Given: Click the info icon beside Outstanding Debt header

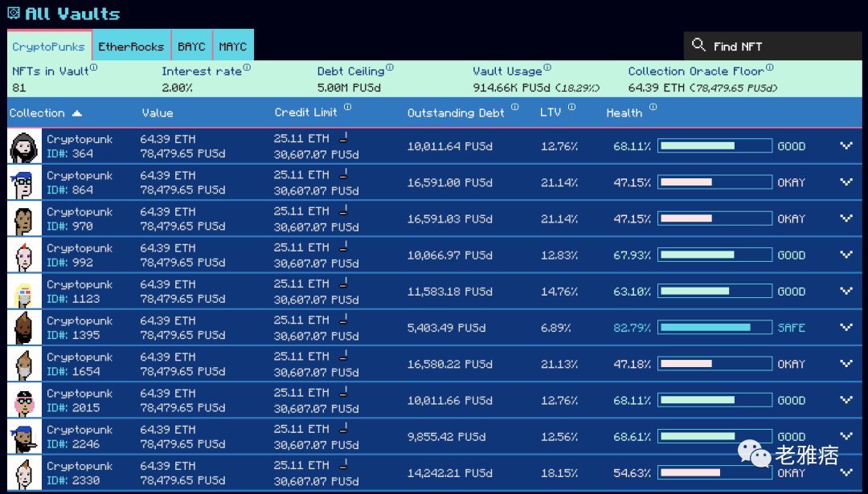Looking at the screenshot, I should point(515,108).
